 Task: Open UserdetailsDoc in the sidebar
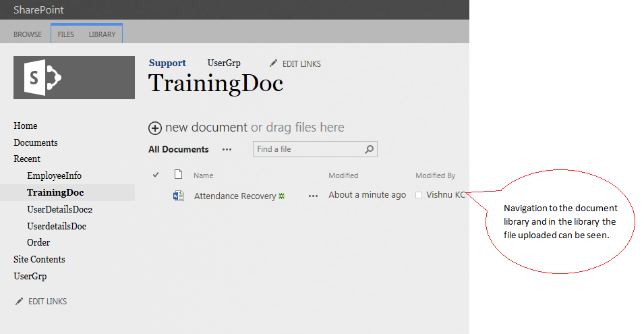[57, 226]
